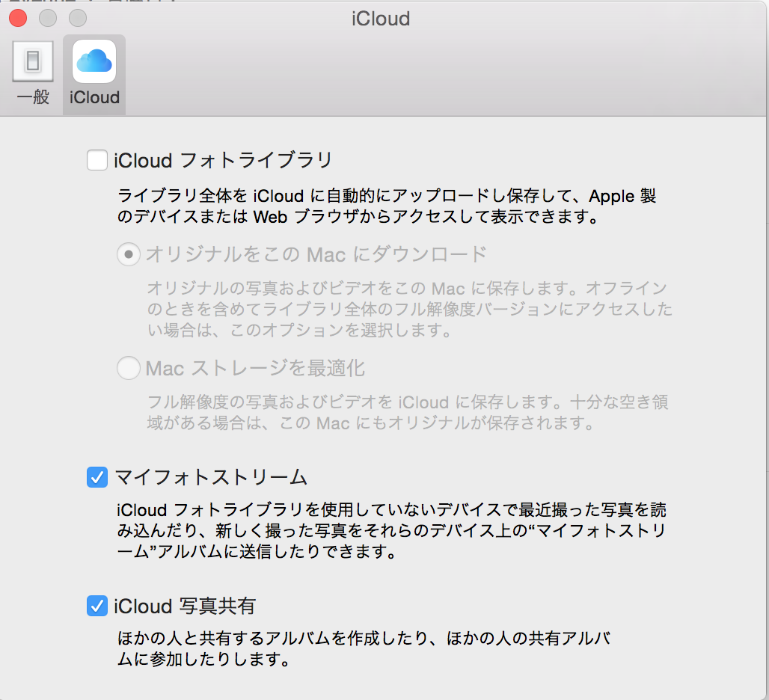Click the Mac ストレージを最適化 label text
Image resolution: width=769 pixels, height=700 pixels.
click(255, 368)
